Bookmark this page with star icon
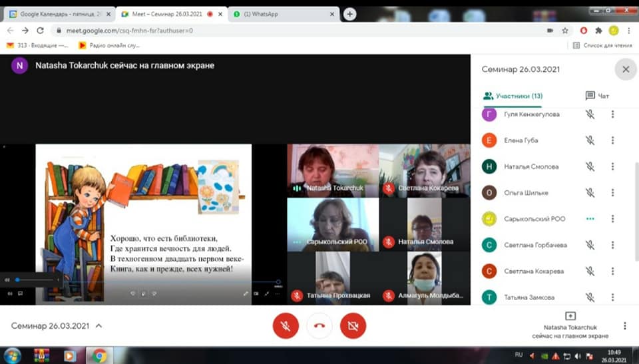639x364 pixels. (x=565, y=31)
